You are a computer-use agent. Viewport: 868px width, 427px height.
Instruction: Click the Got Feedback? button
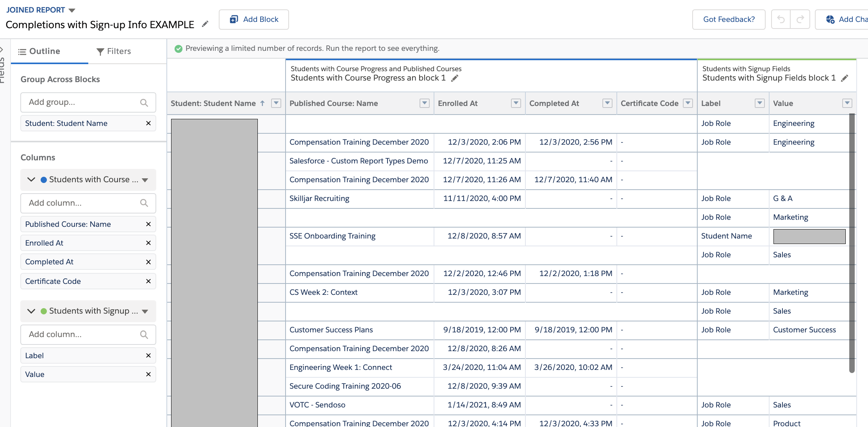pos(729,19)
